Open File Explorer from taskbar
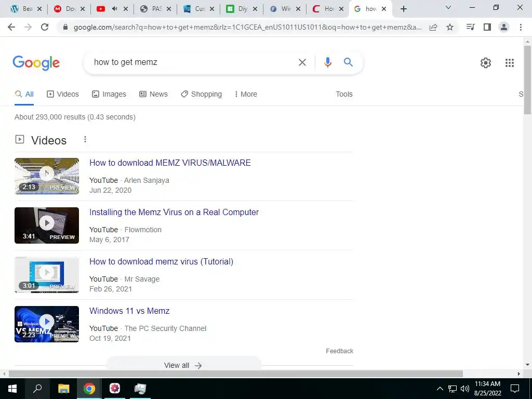532x399 pixels. 63,389
